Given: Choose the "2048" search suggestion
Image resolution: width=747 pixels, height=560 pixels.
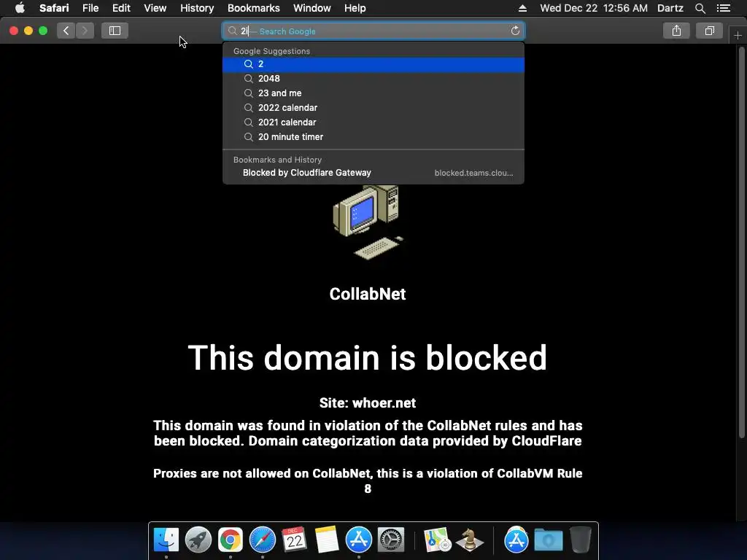Looking at the screenshot, I should point(373,79).
